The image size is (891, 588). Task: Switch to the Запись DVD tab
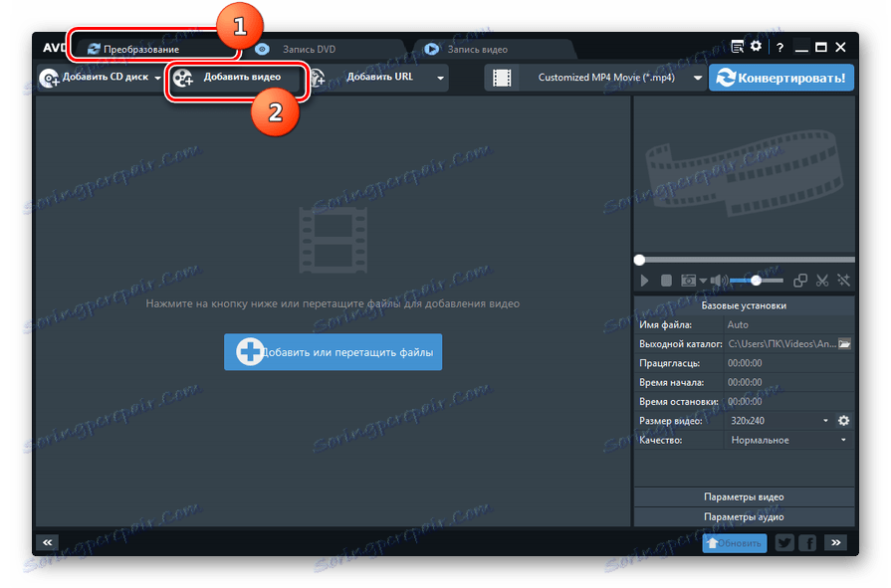click(x=310, y=50)
